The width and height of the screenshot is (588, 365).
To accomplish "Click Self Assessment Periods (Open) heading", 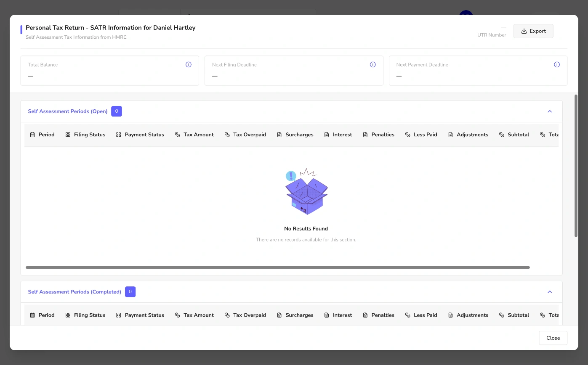I will coord(68,111).
